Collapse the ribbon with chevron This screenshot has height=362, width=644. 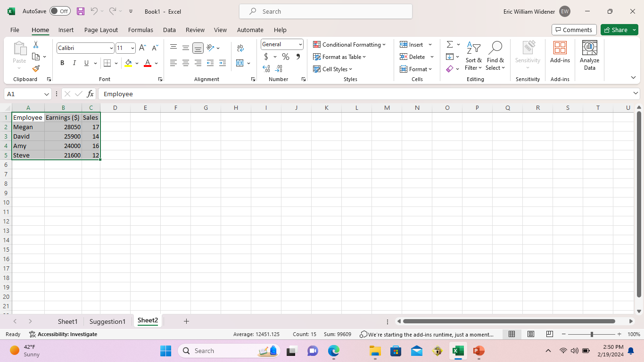pyautogui.click(x=633, y=77)
